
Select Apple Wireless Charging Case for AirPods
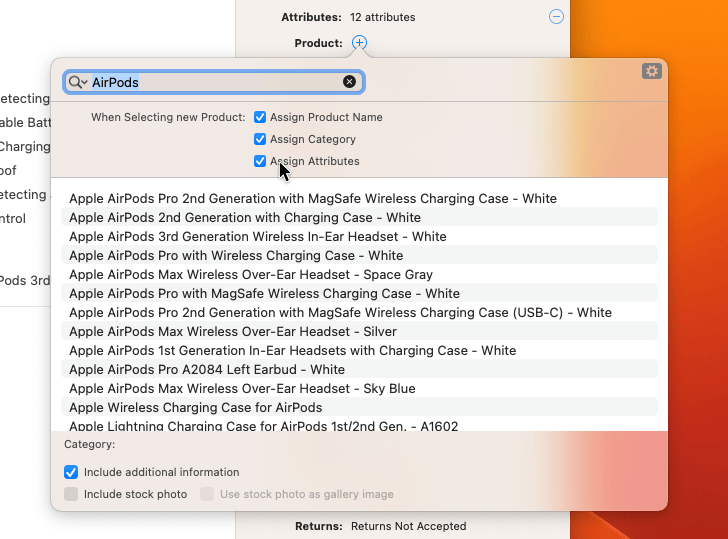(359, 408)
